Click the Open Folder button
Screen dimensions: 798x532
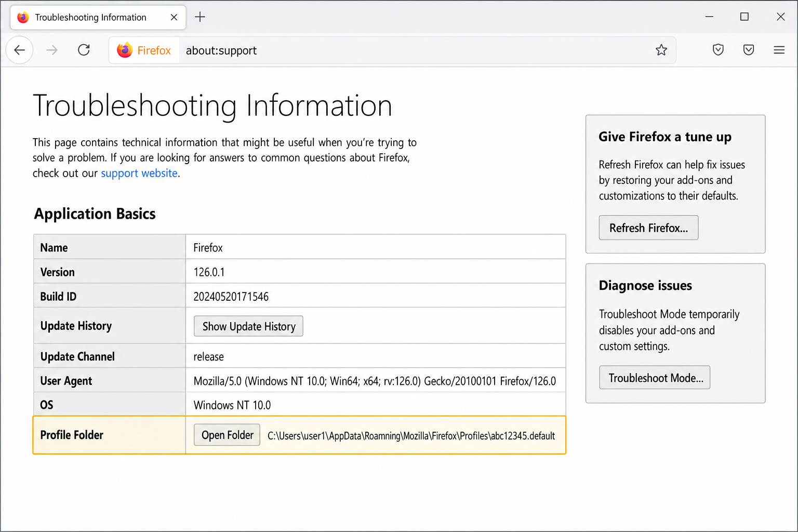coord(227,435)
